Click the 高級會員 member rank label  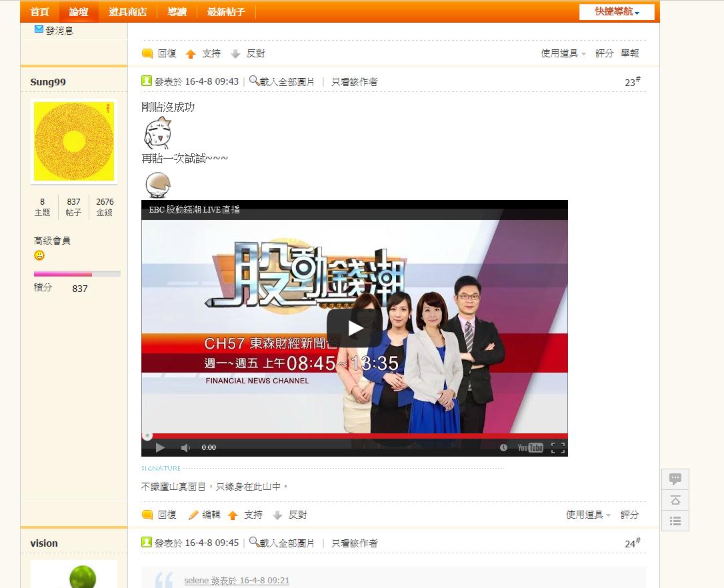(52, 241)
